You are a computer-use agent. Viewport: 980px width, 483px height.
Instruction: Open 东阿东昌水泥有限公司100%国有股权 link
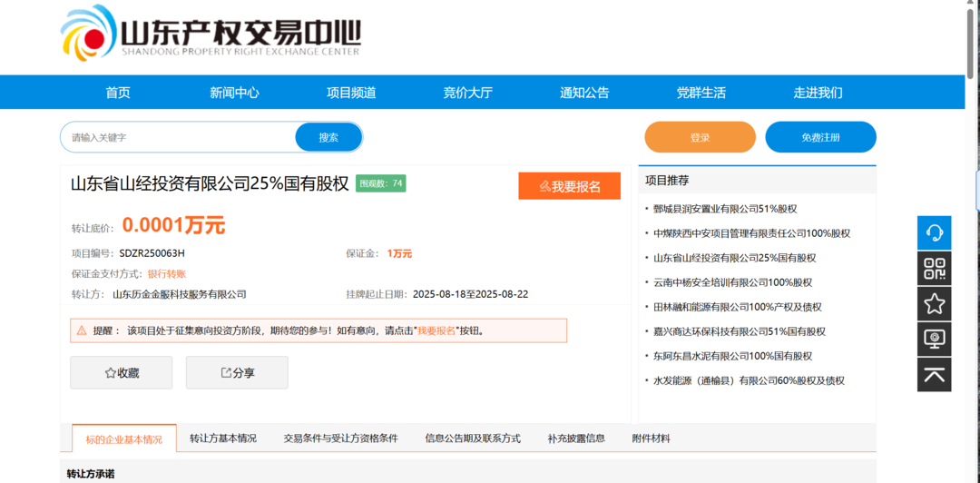pos(732,356)
